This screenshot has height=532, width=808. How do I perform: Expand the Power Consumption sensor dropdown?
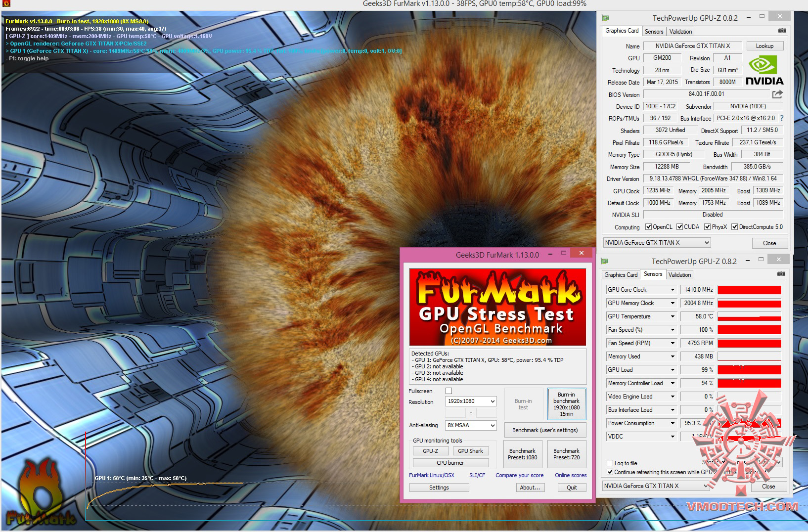click(673, 423)
